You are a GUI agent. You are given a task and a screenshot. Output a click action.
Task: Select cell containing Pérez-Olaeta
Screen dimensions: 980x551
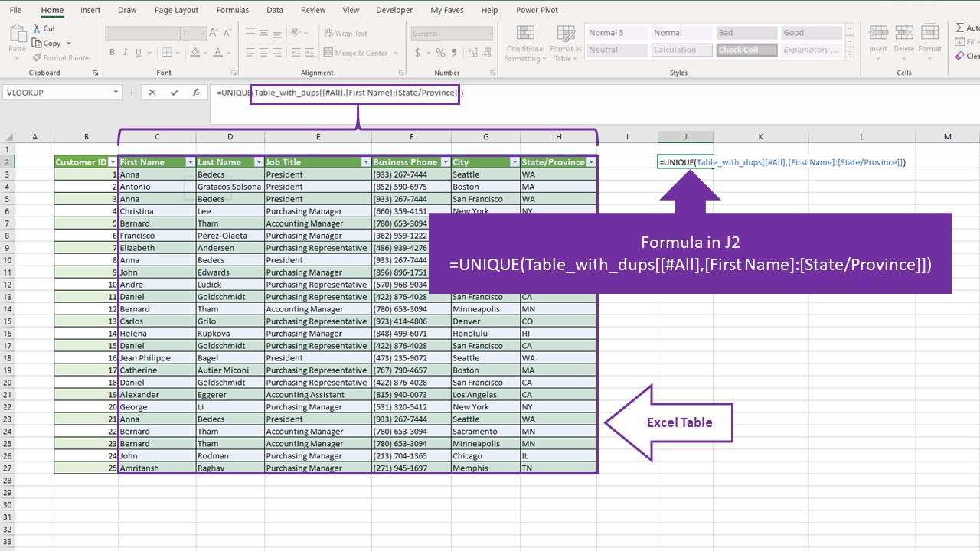pyautogui.click(x=230, y=236)
